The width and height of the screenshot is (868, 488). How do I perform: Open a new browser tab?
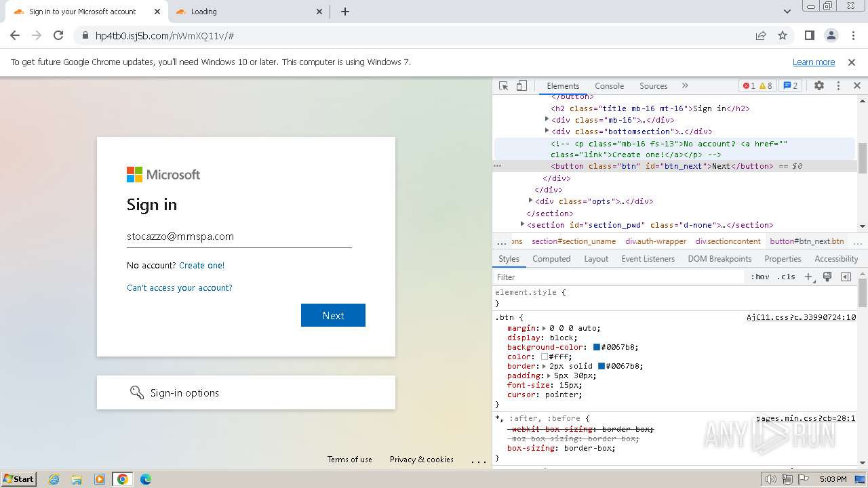tap(344, 12)
